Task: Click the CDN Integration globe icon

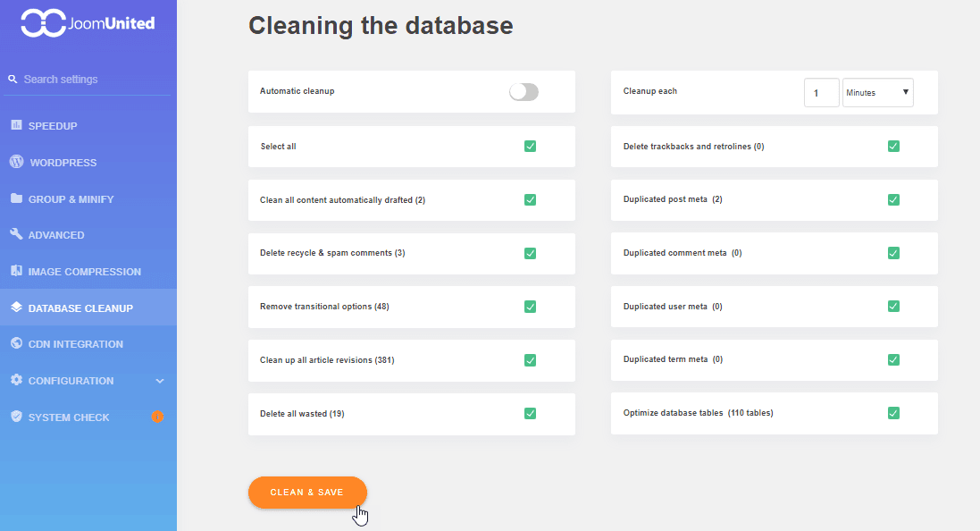Action: pos(16,343)
